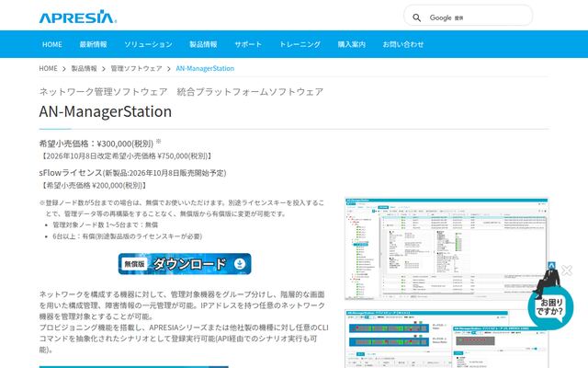588x368 pixels.
Task: Open the サポート menu item
Action: (x=248, y=44)
